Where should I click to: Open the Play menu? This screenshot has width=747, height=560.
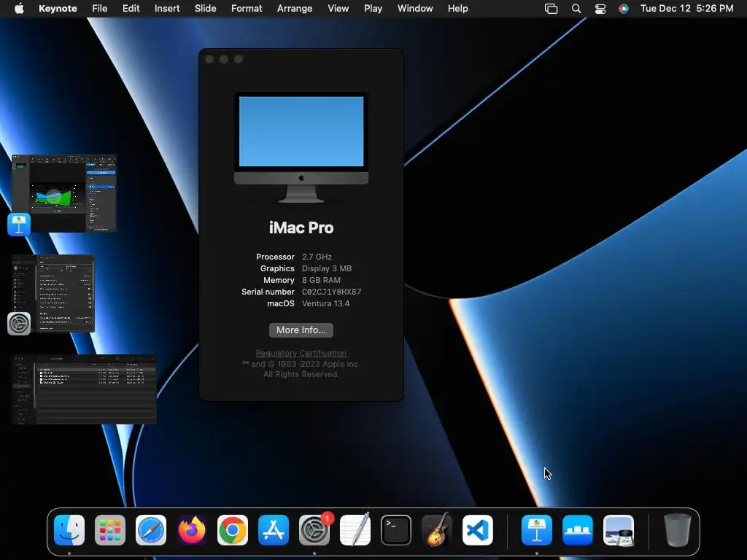tap(373, 8)
